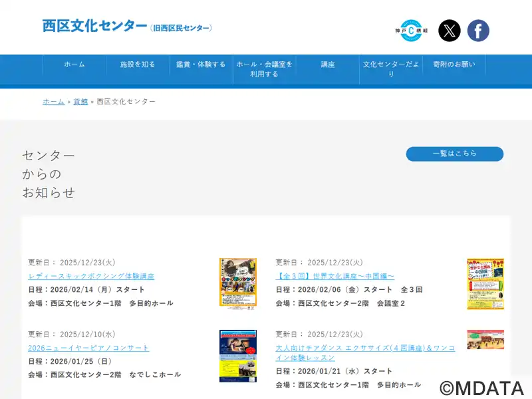
Task: Select the 寄附のお願い menu item
Action: pos(454,65)
